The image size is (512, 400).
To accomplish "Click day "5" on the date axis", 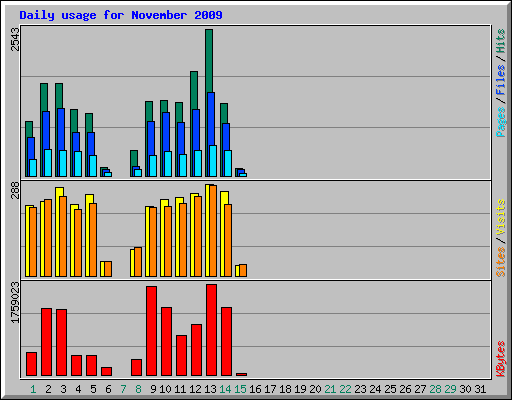I will [x=93, y=389].
